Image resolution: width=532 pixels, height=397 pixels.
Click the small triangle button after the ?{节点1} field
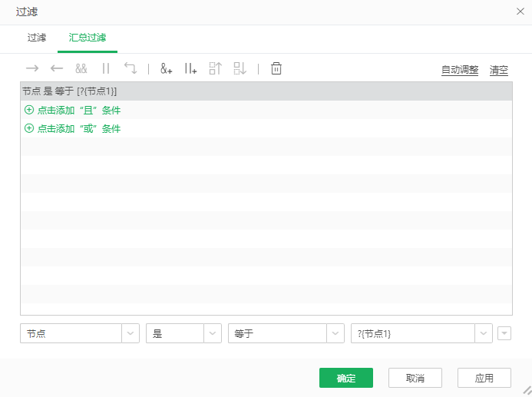click(x=504, y=333)
